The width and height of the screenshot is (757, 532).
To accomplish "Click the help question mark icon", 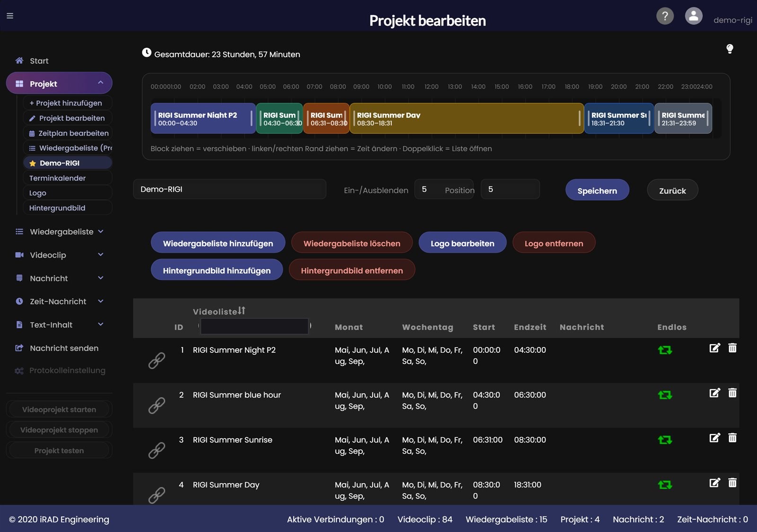I will coord(665,16).
